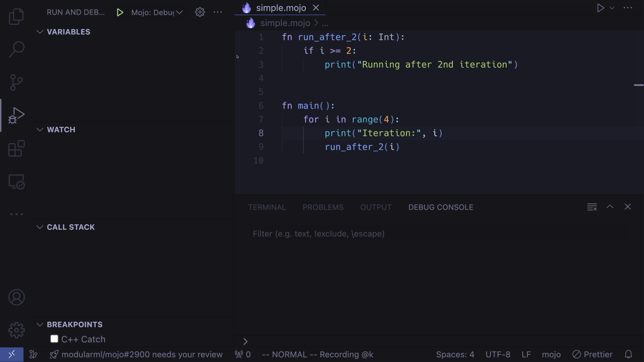
Task: Toggle the C++ Catch breakpoint checkbox
Action: 54,339
